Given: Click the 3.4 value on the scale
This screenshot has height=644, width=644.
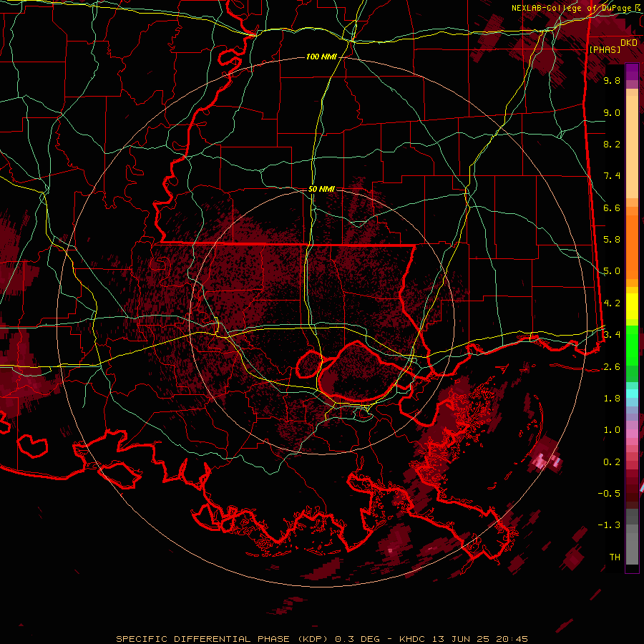Looking at the screenshot, I should coord(612,334).
